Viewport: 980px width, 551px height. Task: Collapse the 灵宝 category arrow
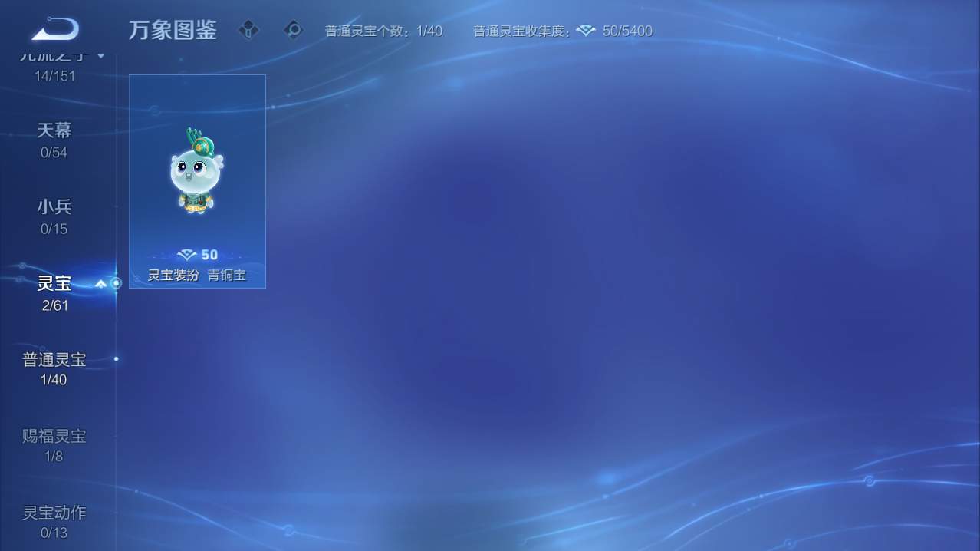pyautogui.click(x=100, y=284)
